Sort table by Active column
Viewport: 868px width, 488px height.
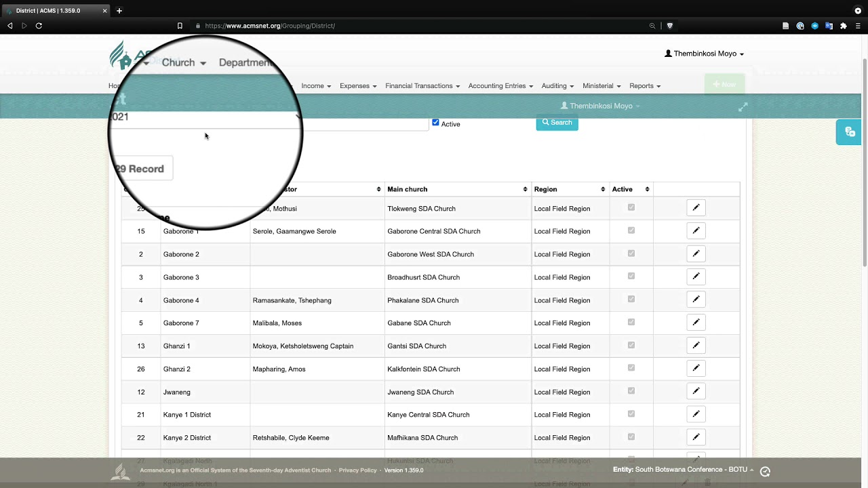tap(631, 189)
